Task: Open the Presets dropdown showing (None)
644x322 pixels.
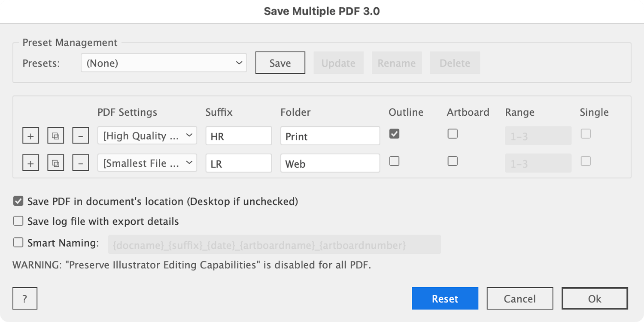Action: point(164,63)
